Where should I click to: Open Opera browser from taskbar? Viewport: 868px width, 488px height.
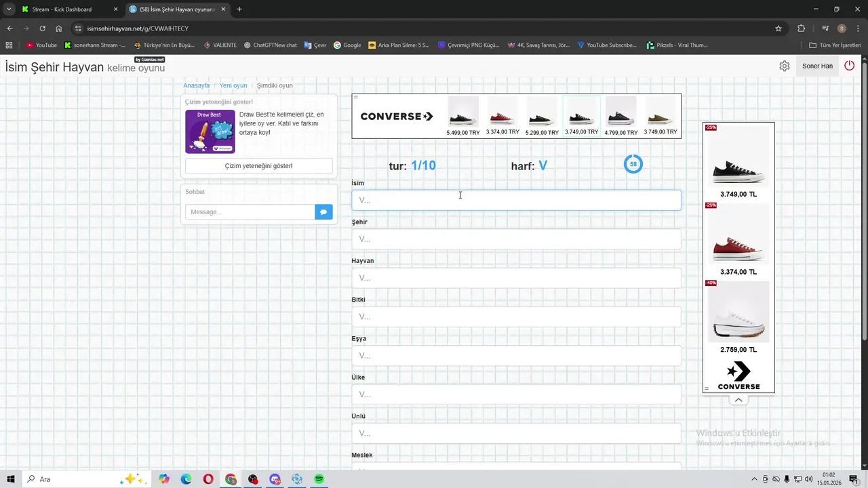(208, 479)
